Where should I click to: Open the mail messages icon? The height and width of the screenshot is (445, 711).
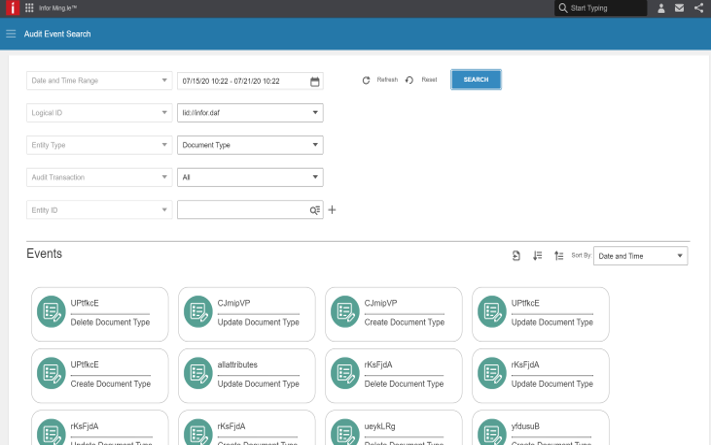tap(679, 8)
